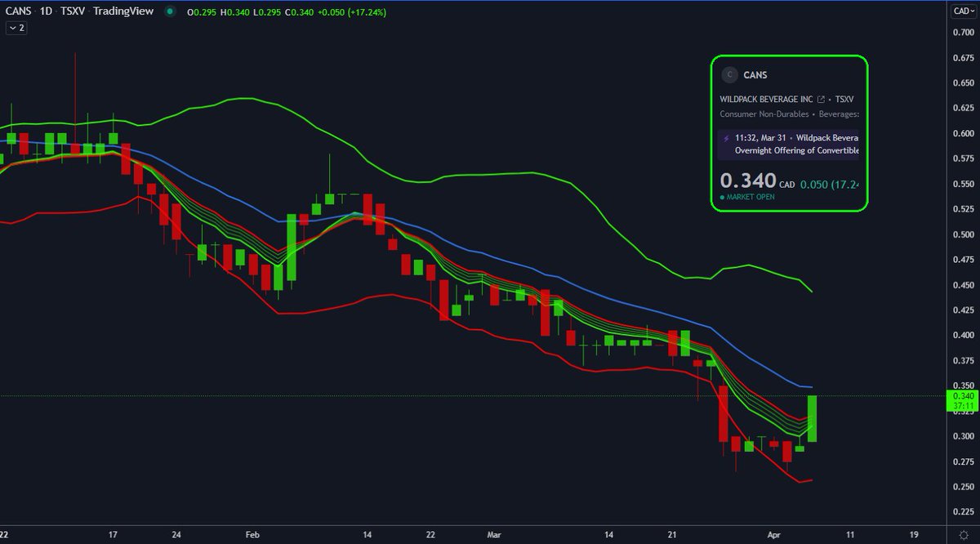Viewport: 980px width, 544px height.
Task: Select the latest tall green candle
Action: (813, 419)
